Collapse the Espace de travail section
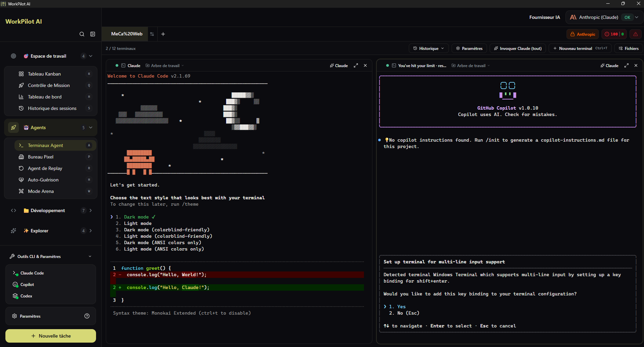This screenshot has height=347, width=644. click(91, 56)
